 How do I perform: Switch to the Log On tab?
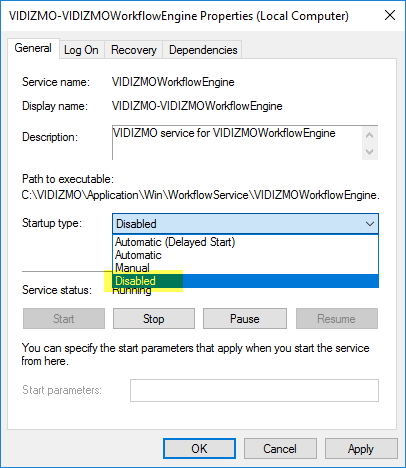point(81,50)
